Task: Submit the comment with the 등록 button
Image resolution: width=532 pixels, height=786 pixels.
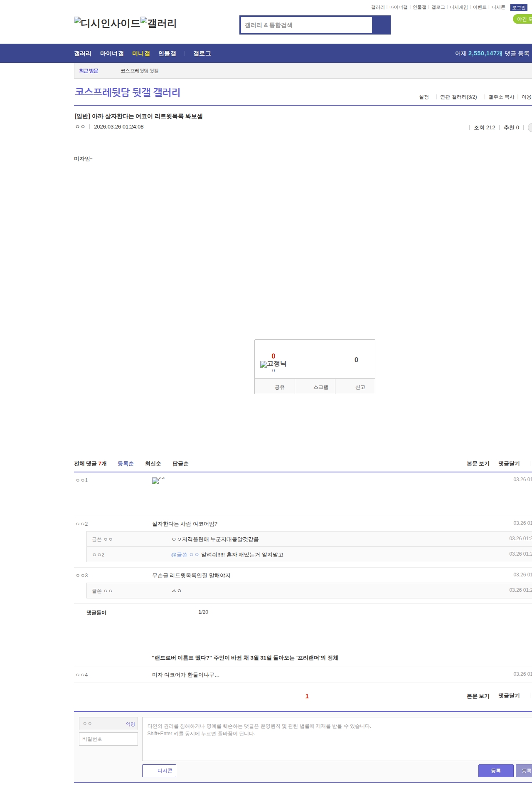Action: tap(496, 771)
